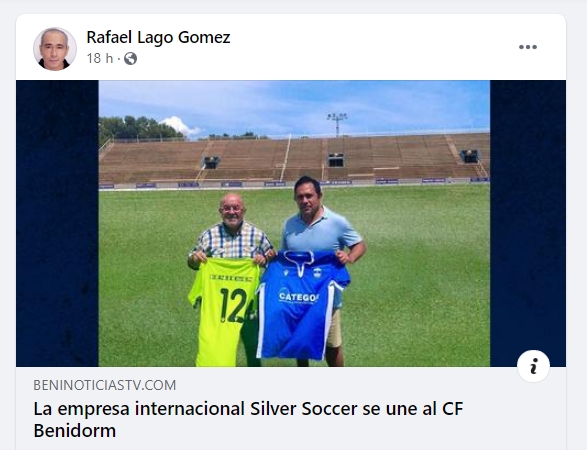Viewport: 587px width, 450px height.
Task: Click the left dark blue margin of the preview
Action: (x=57, y=223)
